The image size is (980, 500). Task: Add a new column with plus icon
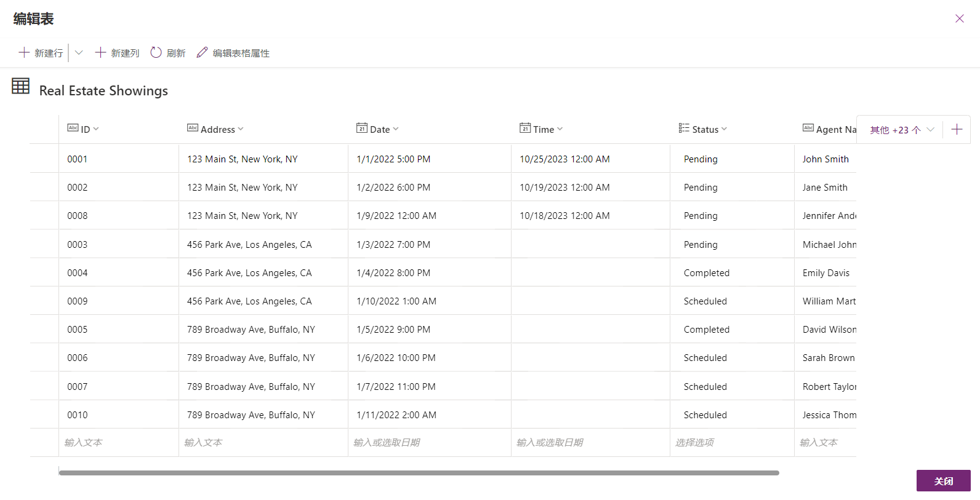point(957,129)
